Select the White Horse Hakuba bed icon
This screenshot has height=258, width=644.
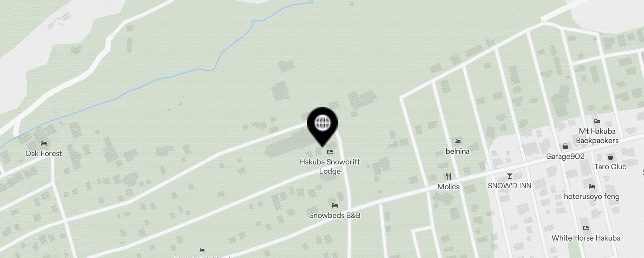pyautogui.click(x=586, y=228)
